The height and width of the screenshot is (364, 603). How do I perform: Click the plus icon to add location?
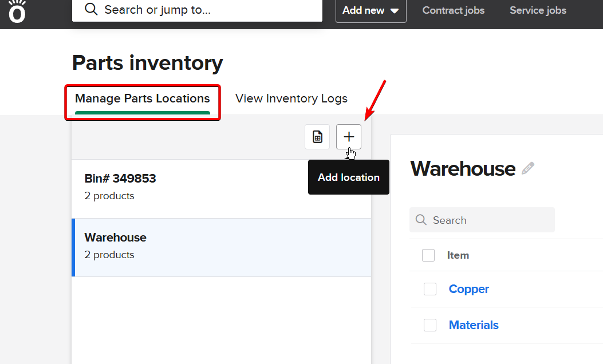tap(349, 137)
